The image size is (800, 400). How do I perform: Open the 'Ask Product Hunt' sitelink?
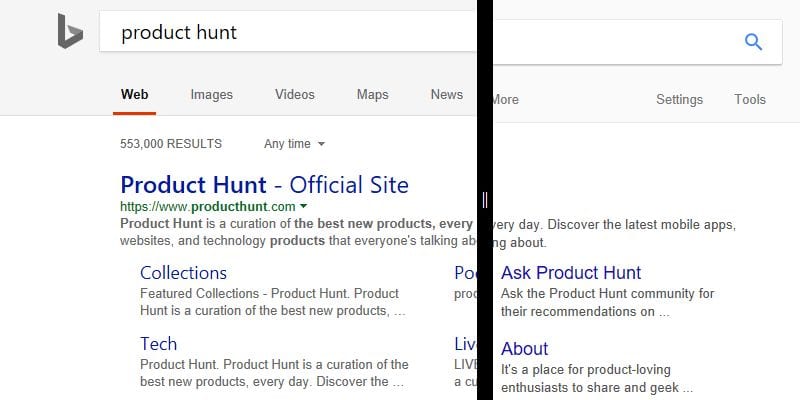click(571, 273)
